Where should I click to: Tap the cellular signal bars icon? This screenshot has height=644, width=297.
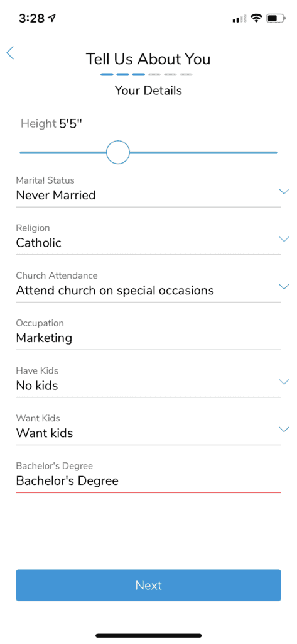239,18
